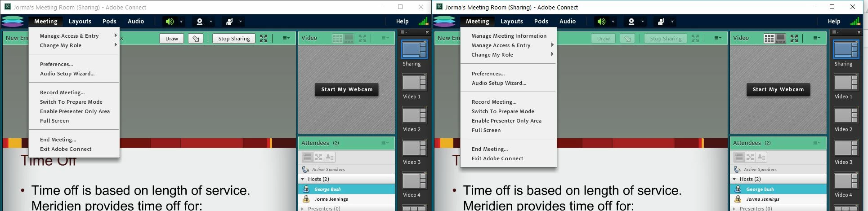Screen dimensions: 868x211
Task: Click Stop Sharing button in left window
Action: coord(234,39)
